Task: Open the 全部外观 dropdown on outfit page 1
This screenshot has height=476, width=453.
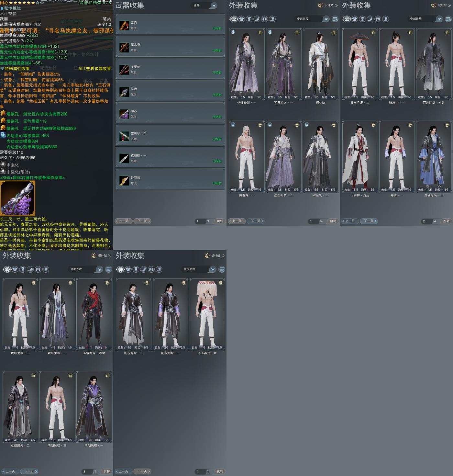Action: [312, 19]
